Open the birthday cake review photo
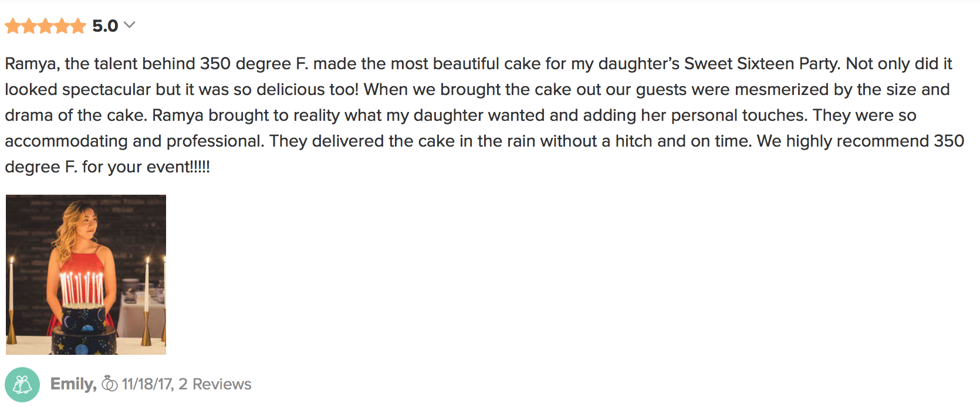 [86, 274]
